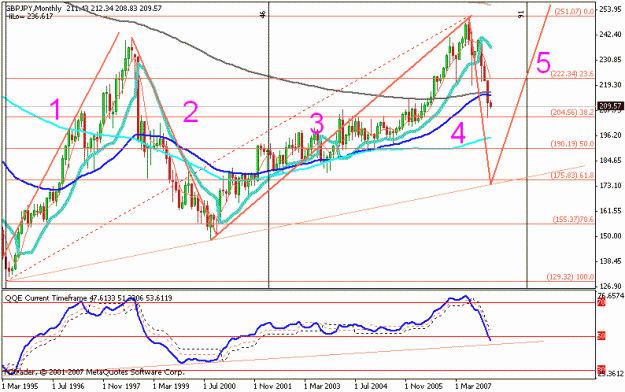Select the magenta wave 5 label
The width and height of the screenshot is (625, 392).
pos(543,63)
